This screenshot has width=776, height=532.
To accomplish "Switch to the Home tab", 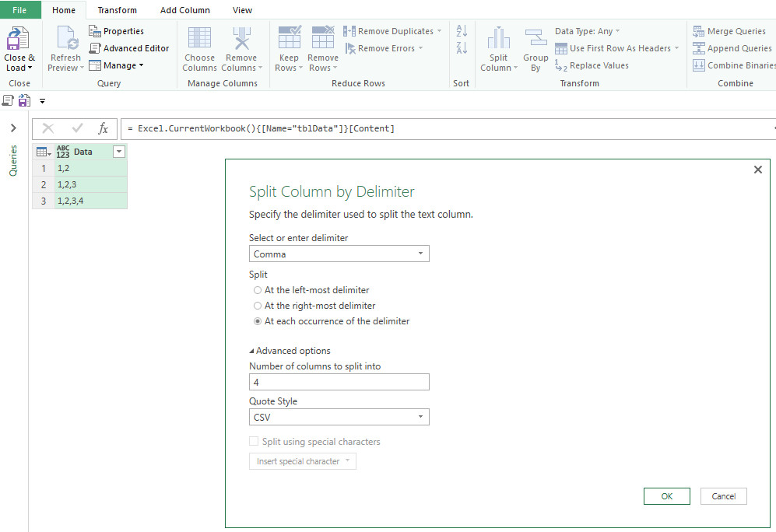I will coord(64,10).
